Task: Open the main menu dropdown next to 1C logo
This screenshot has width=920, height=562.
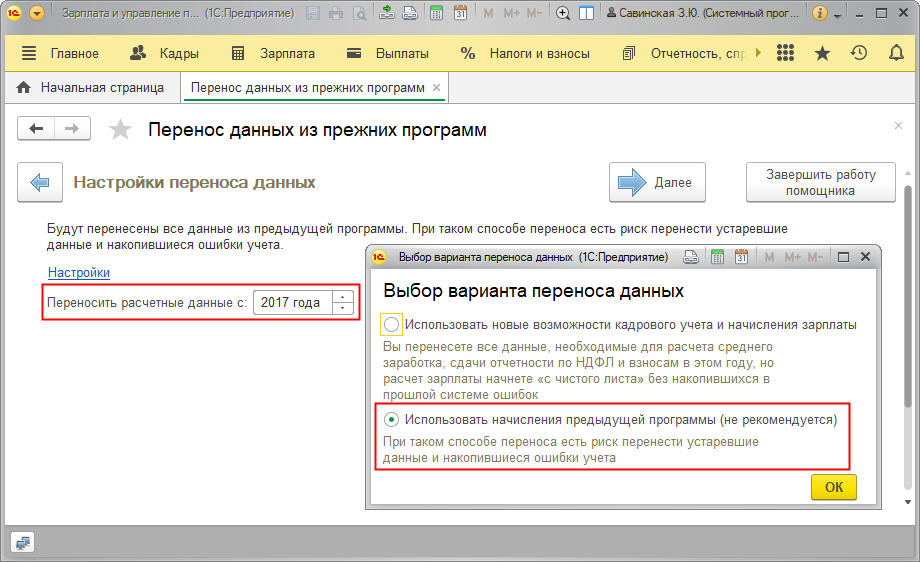Action: (x=37, y=14)
